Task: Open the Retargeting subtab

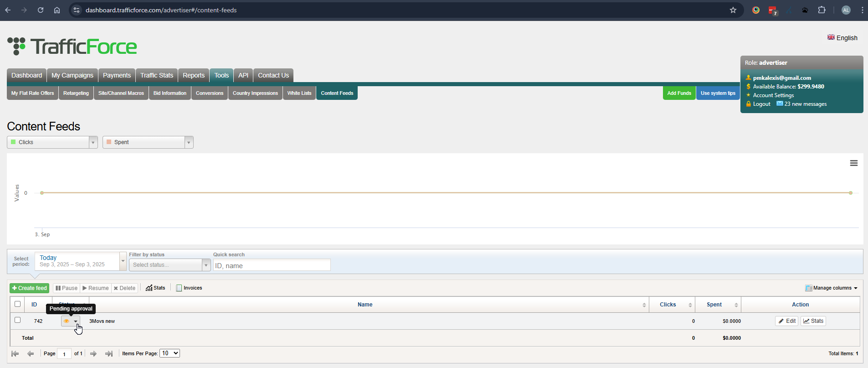Action: 76,93
